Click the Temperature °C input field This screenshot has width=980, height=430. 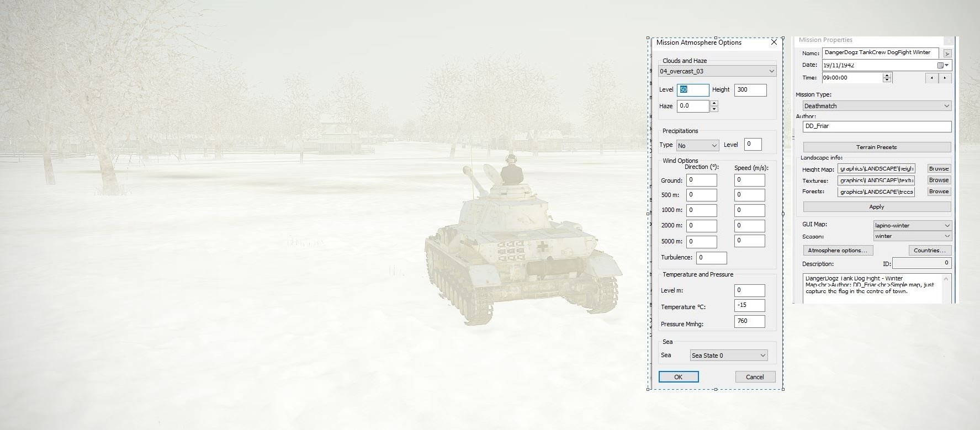(749, 305)
